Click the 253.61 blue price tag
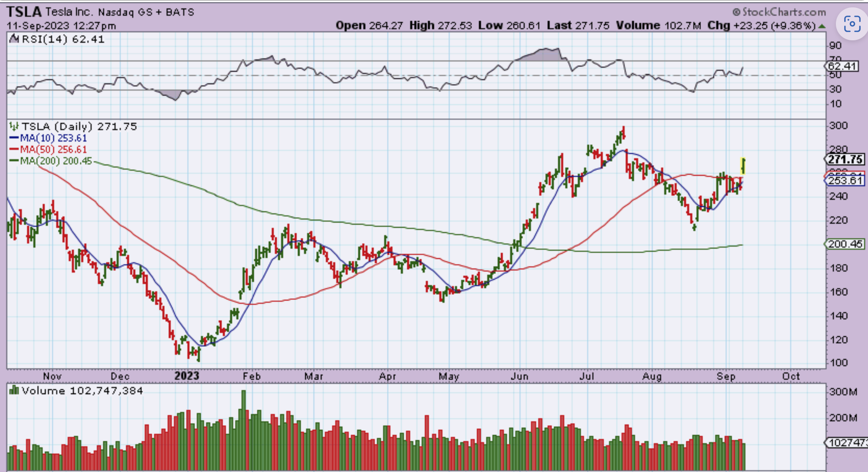 coord(845,181)
